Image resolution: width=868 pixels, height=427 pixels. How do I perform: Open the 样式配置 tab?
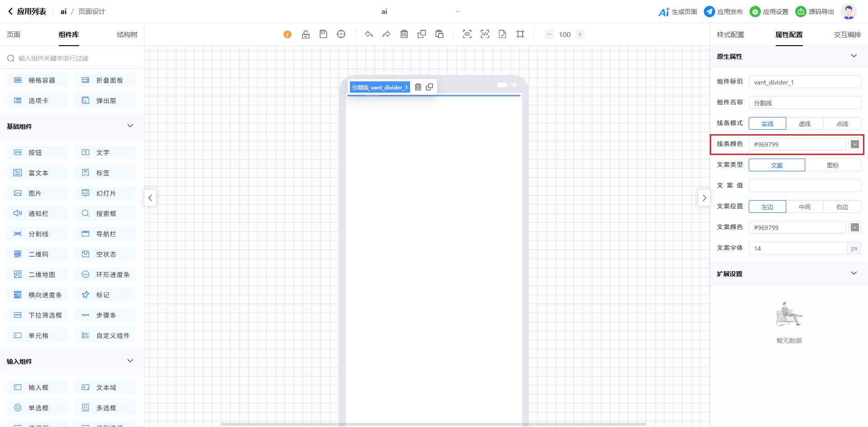point(730,35)
